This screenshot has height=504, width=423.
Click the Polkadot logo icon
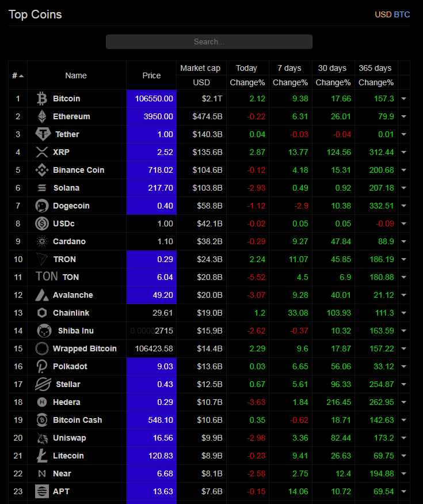click(42, 366)
